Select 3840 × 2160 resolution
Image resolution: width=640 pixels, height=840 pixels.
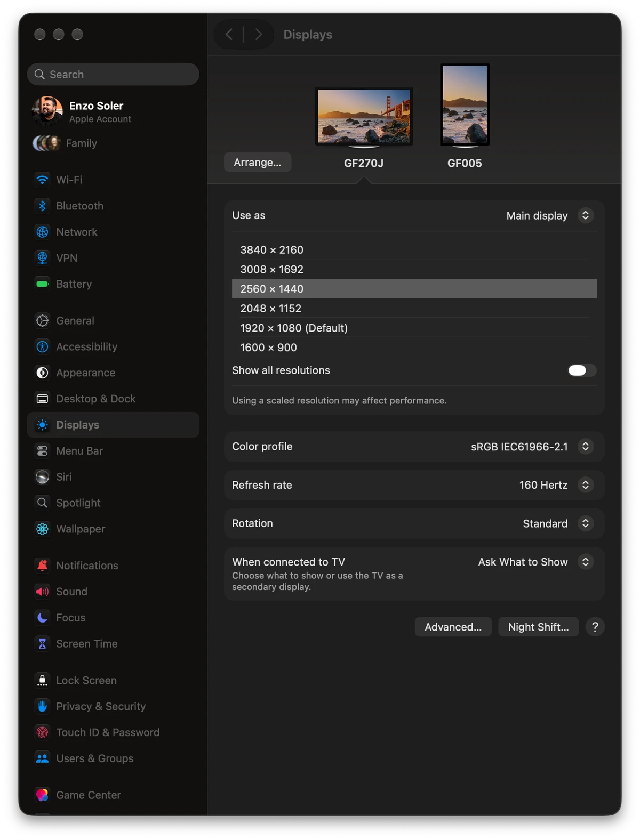point(414,250)
